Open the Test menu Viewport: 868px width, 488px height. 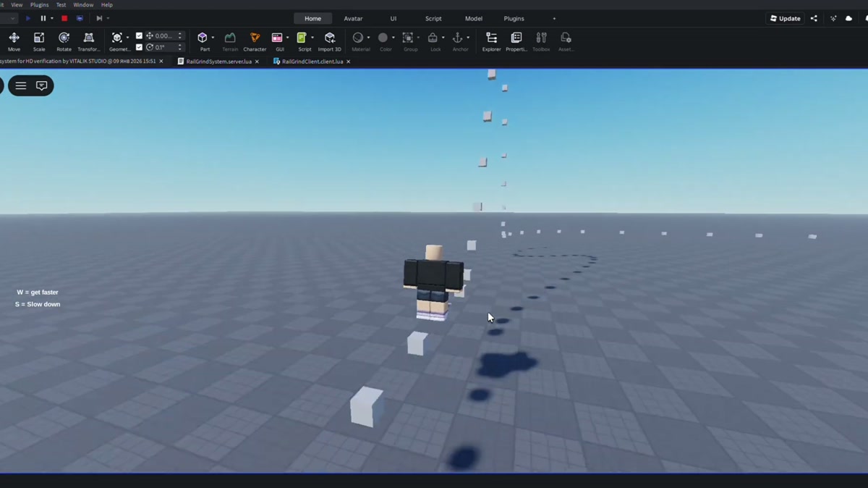coord(61,5)
